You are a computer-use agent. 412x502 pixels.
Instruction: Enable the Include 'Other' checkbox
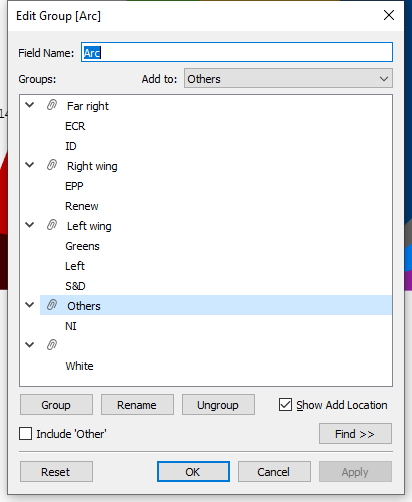[26, 434]
